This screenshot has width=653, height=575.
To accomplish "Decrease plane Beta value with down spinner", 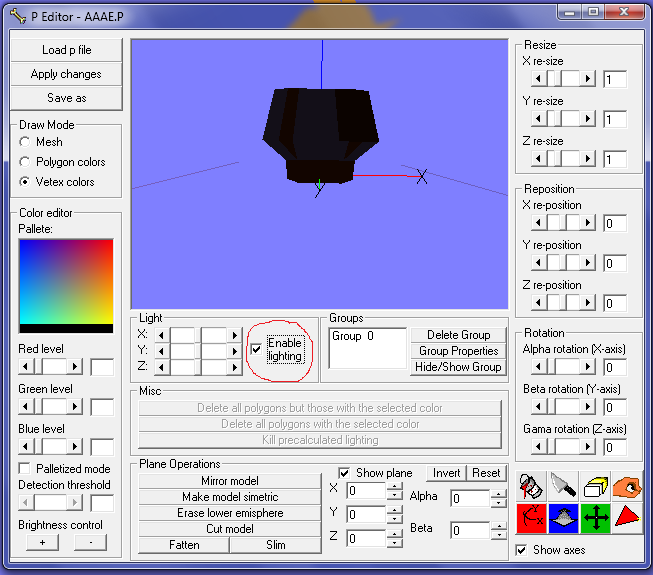I will (498, 535).
